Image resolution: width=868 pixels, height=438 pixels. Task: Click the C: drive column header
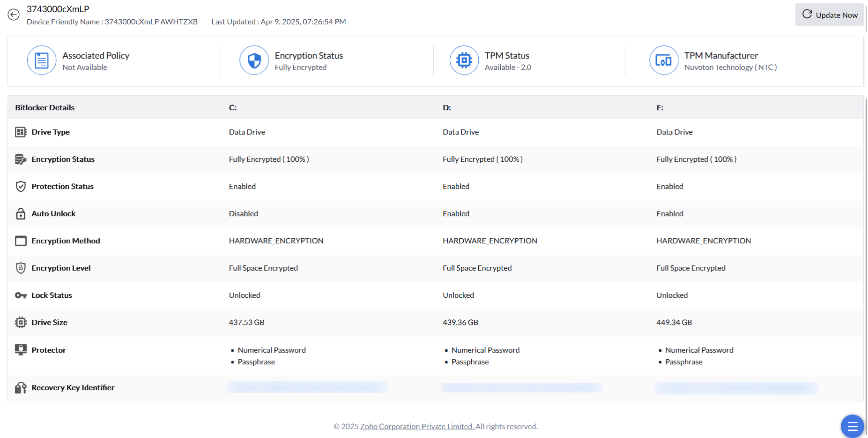[233, 108]
